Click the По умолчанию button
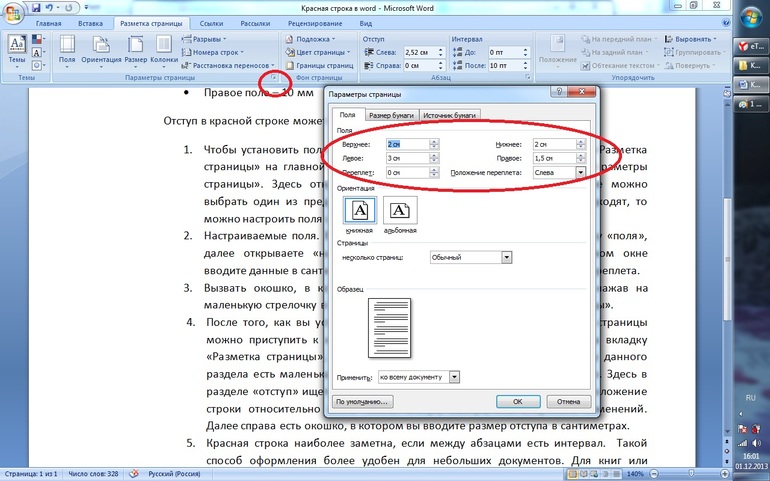Viewport: 770px width, 481px height. click(x=362, y=402)
